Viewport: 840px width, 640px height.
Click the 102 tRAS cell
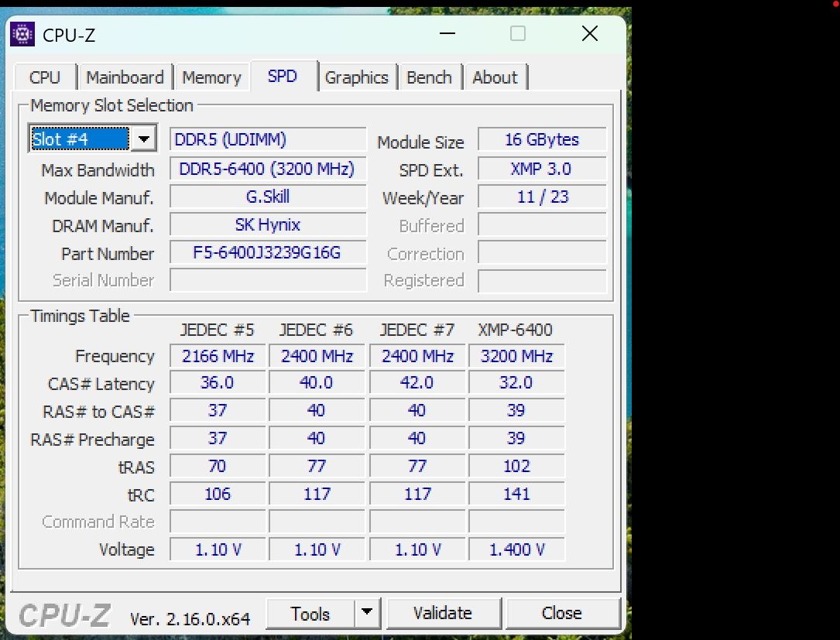[516, 466]
